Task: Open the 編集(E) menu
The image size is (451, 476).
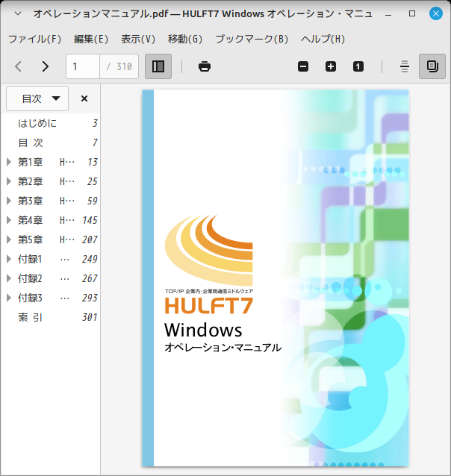Action: (x=91, y=39)
